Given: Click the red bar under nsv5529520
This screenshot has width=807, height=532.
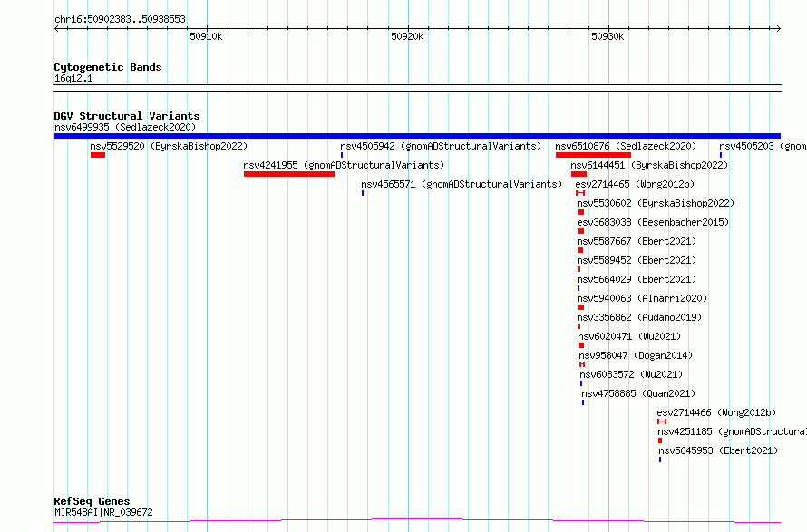Looking at the screenshot, I should (x=98, y=155).
